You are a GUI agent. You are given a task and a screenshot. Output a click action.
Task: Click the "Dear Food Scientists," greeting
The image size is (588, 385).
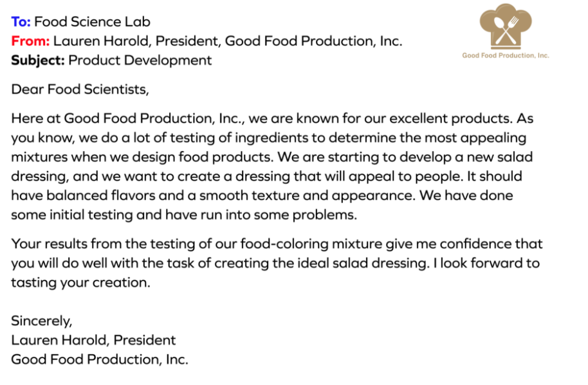80,89
